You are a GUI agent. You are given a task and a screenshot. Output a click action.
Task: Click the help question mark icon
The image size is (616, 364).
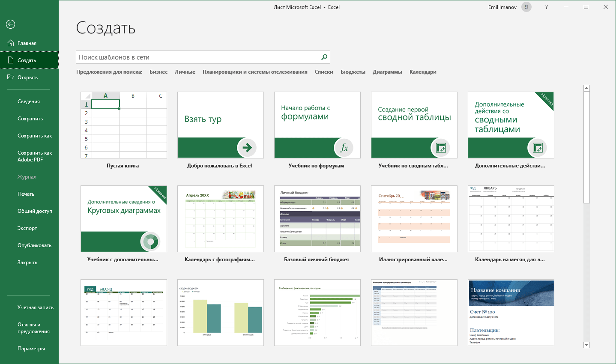click(546, 7)
